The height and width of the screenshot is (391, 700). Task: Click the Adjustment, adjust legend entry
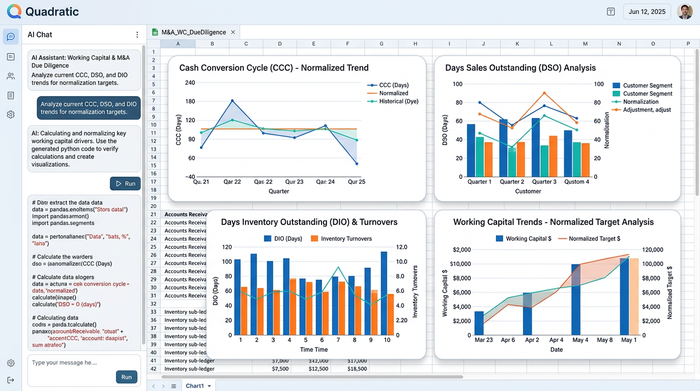pos(642,110)
